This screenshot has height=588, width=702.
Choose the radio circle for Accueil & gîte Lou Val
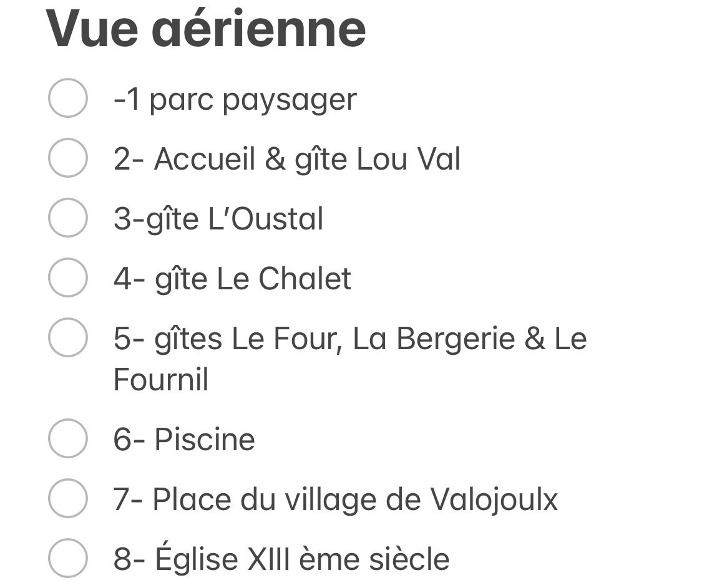coord(67,158)
